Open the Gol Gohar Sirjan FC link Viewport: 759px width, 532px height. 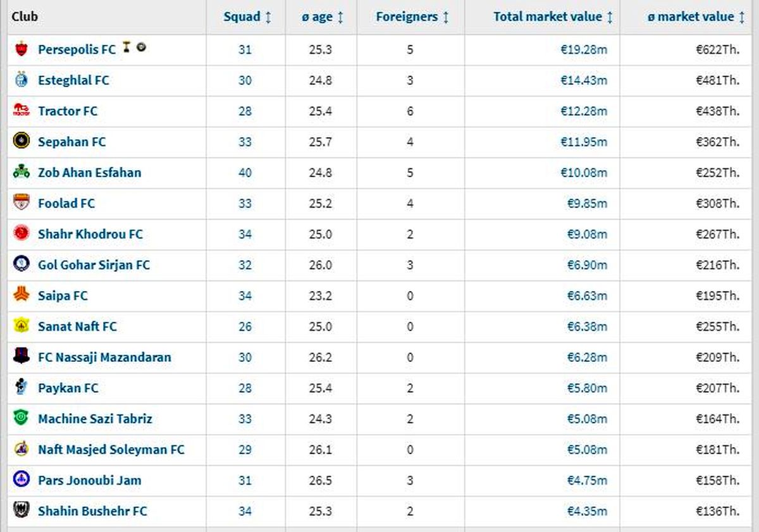click(94, 264)
